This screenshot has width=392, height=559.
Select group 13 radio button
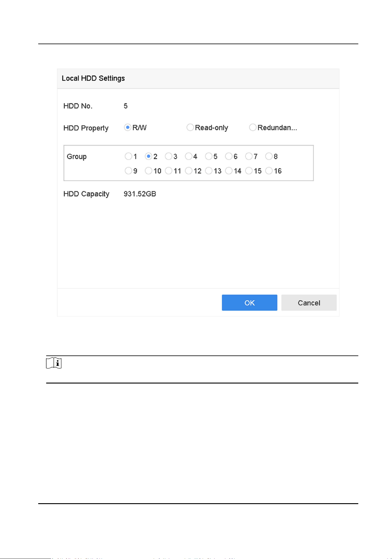tap(209, 171)
